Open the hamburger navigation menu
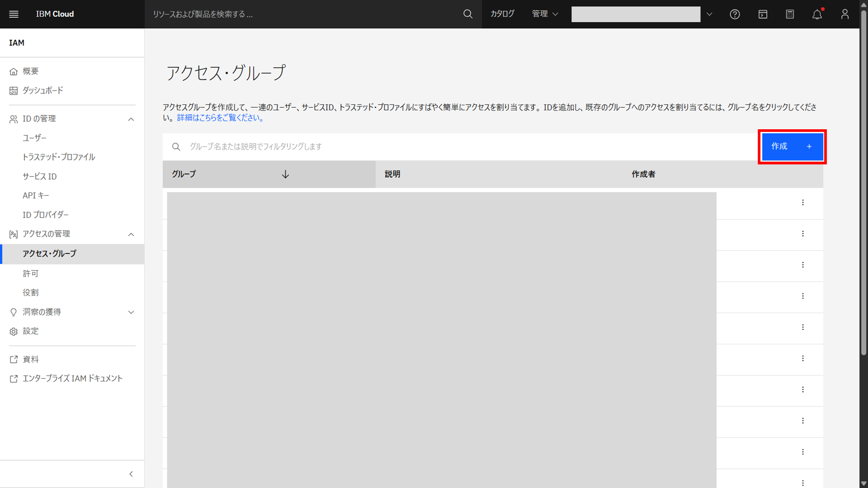Screen dimensions: 868x488 [x=14, y=14]
